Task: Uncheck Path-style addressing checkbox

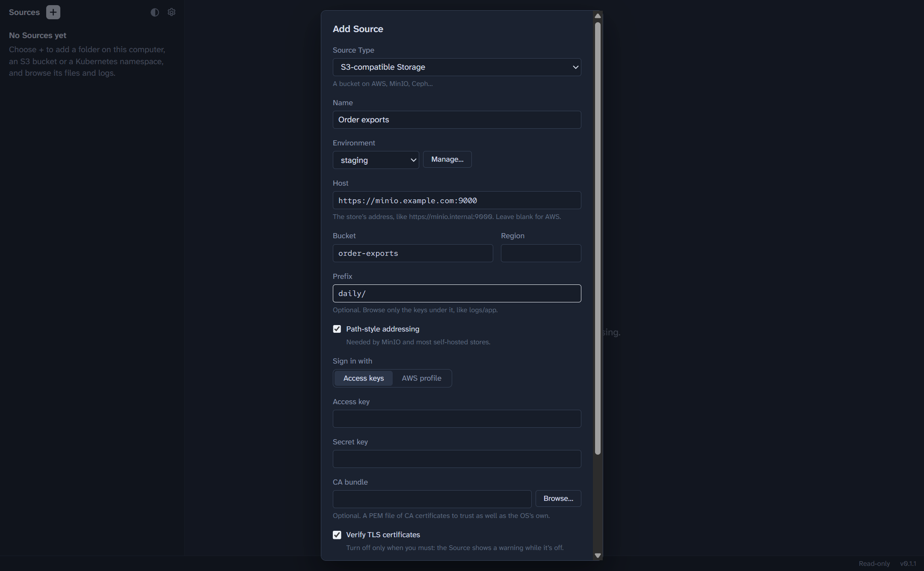Action: pyautogui.click(x=337, y=329)
